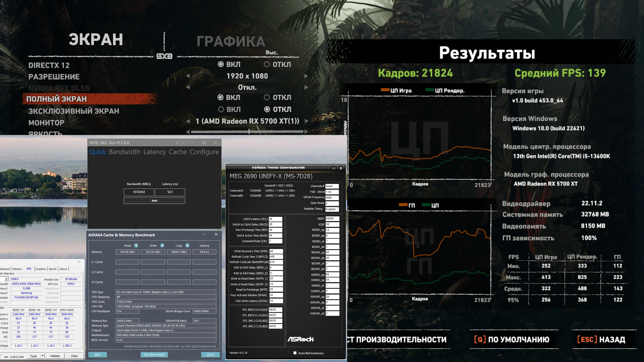Close the ASRock Timing Configurator window
The width and height of the screenshot is (644, 362).
(x=341, y=168)
